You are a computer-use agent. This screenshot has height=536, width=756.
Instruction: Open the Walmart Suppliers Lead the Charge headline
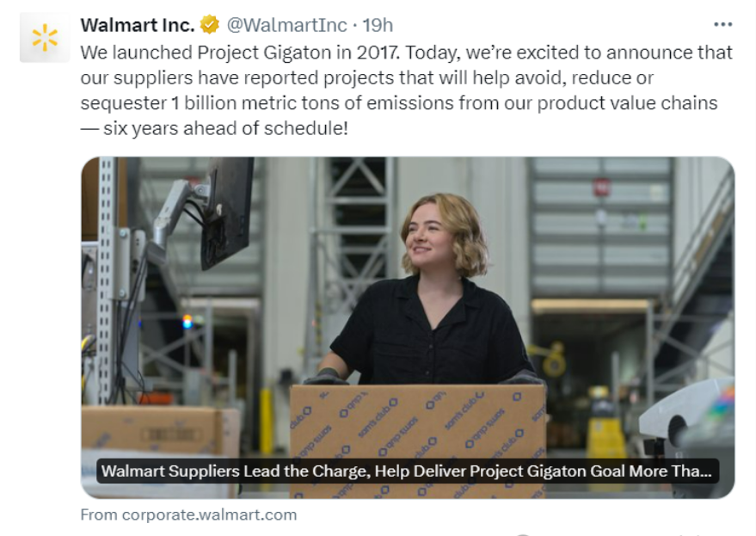(x=405, y=471)
